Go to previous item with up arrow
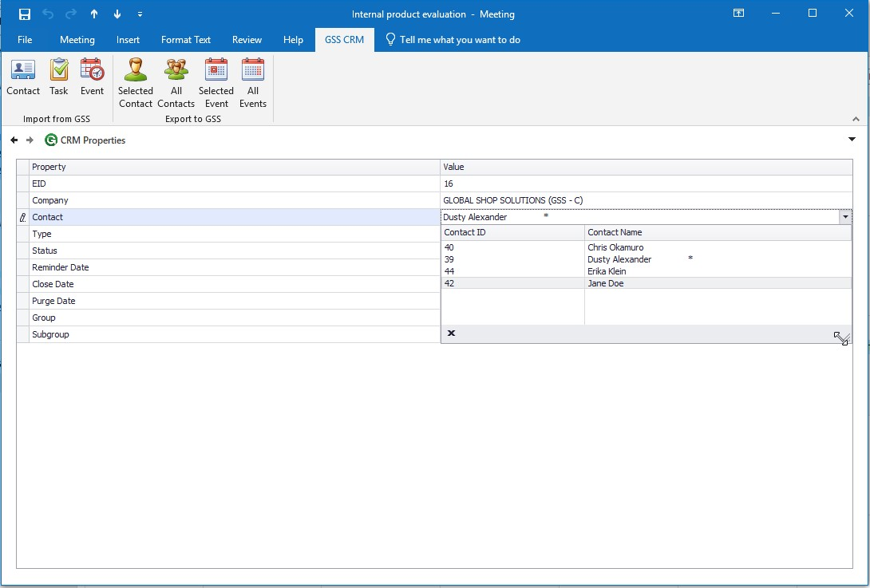Screen dimensions: 870x588 point(94,14)
